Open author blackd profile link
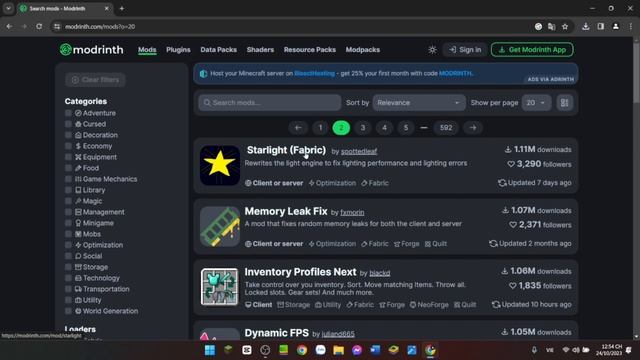Screen dimensions: 640x360 pyautogui.click(x=380, y=273)
